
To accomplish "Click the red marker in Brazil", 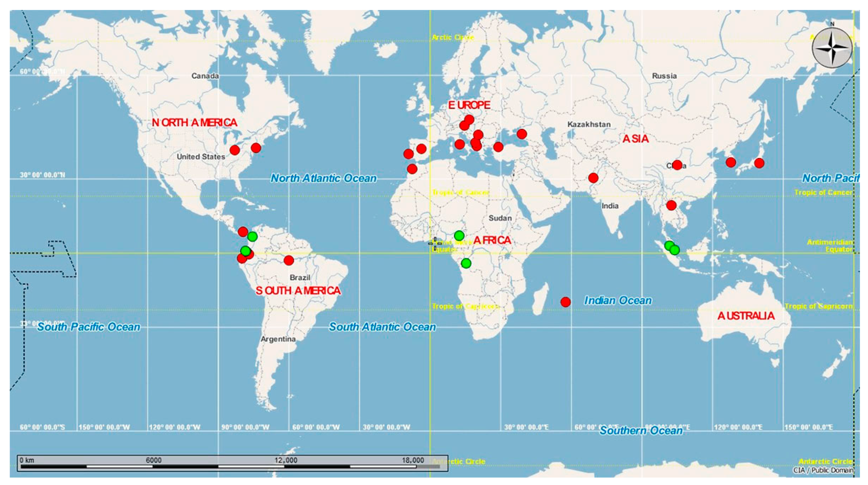I will click(289, 260).
